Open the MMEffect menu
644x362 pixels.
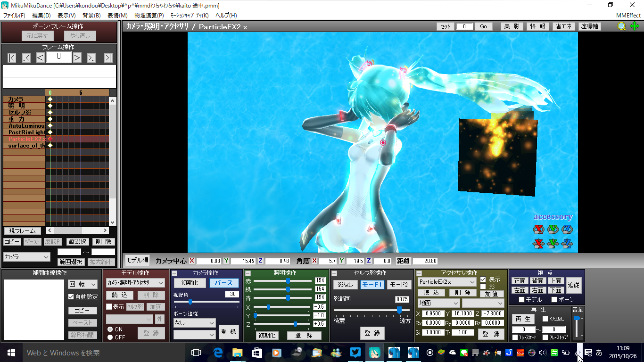(628, 15)
